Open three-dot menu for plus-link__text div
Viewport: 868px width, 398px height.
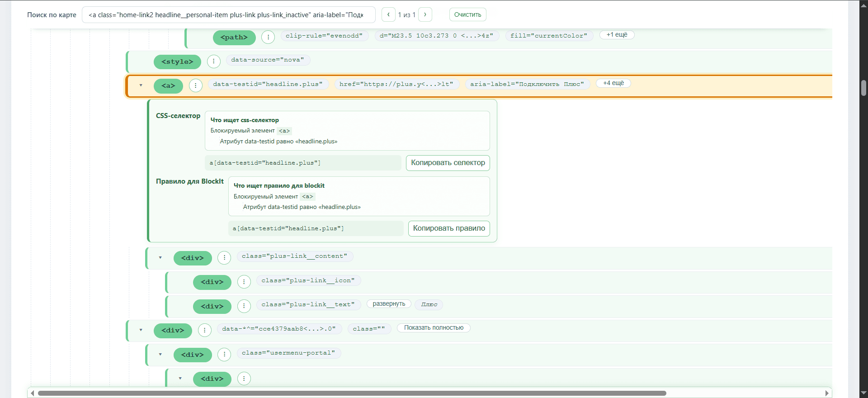[244, 306]
